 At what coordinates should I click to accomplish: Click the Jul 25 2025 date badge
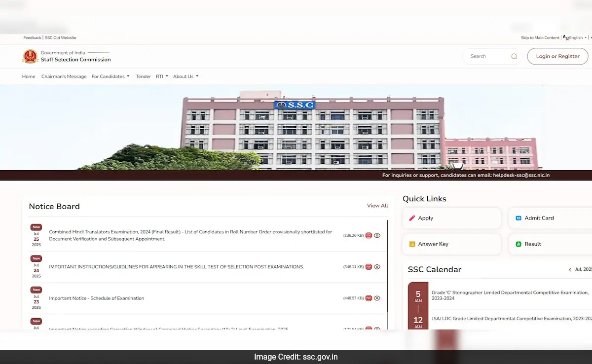coord(36,235)
